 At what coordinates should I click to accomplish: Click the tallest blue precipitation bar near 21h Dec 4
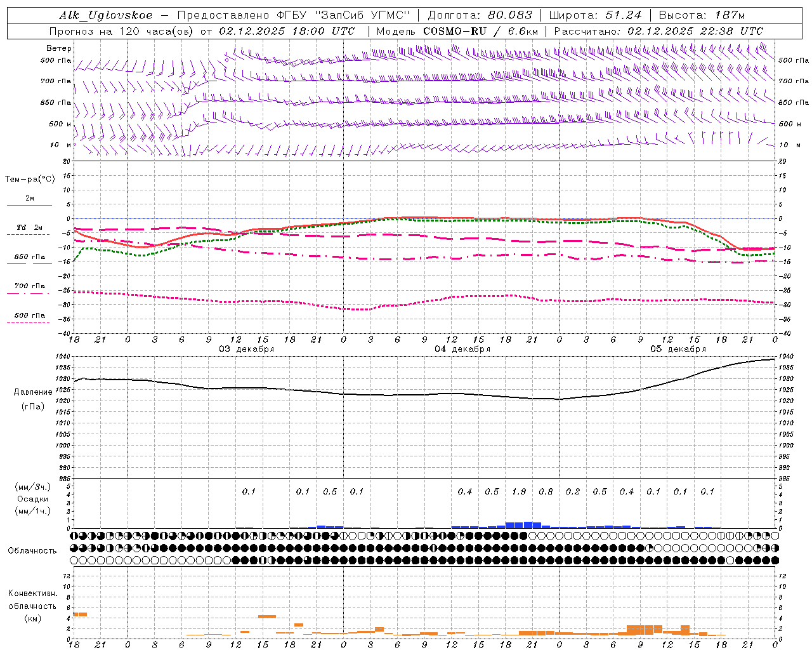[528, 524]
